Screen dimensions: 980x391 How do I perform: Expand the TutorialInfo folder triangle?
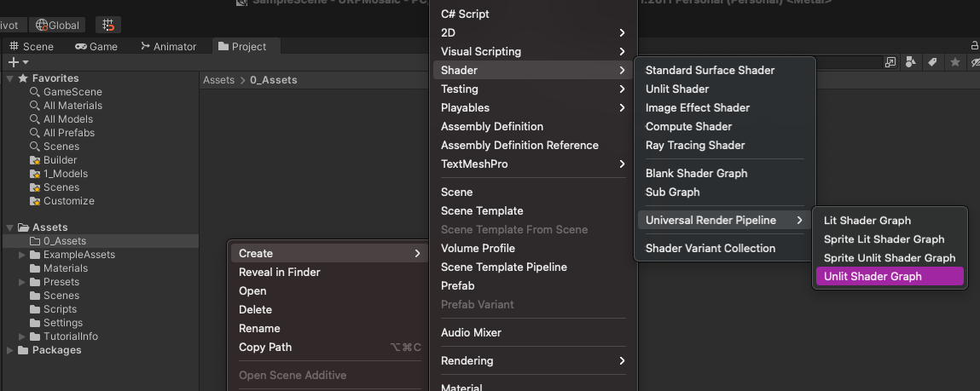point(22,336)
